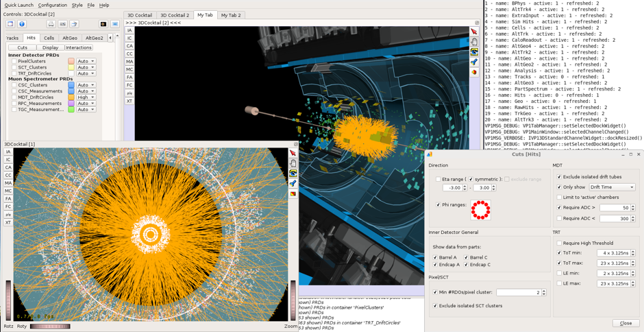Click the Min #RDOs/pixel cluster stepper

544,292
